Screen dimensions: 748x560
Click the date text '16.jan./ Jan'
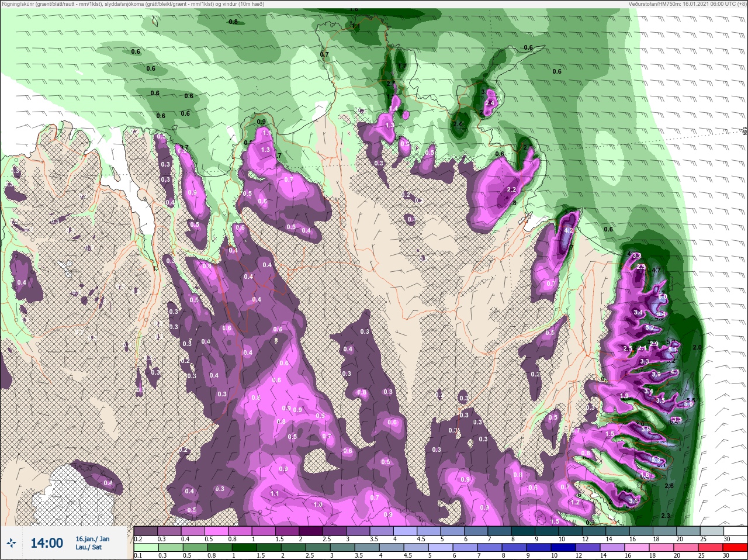pos(92,539)
